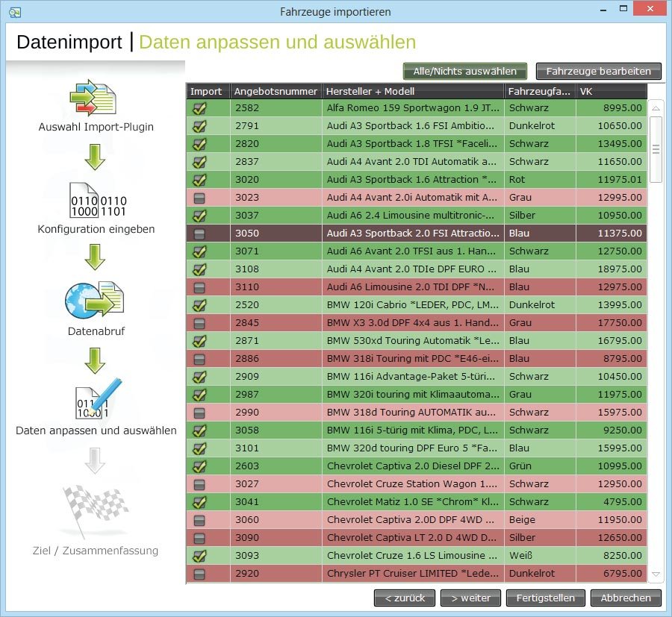Screen dimensions: 672x617
Task: Click Chevrolet Matiz 1.0 SE entry
Action: (x=413, y=502)
